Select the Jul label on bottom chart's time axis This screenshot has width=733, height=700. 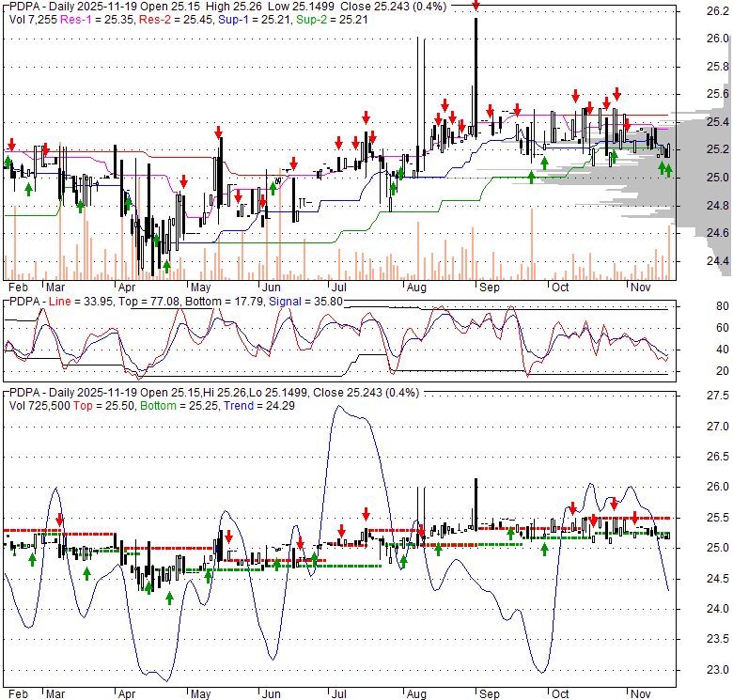335,693
